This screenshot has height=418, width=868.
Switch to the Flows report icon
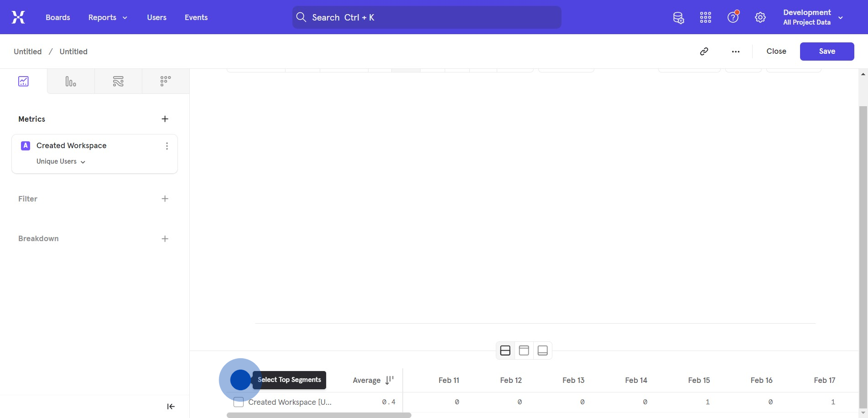point(118,82)
